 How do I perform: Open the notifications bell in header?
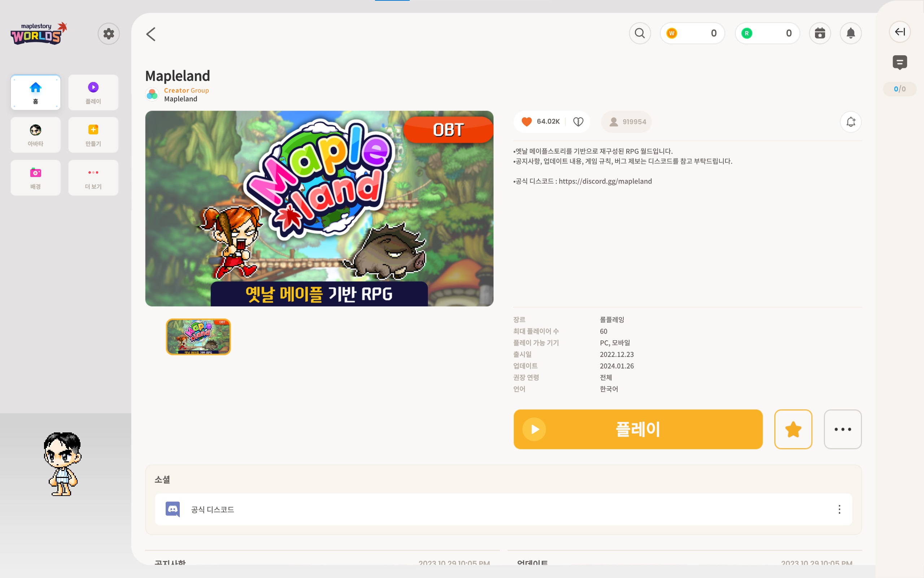tap(851, 33)
